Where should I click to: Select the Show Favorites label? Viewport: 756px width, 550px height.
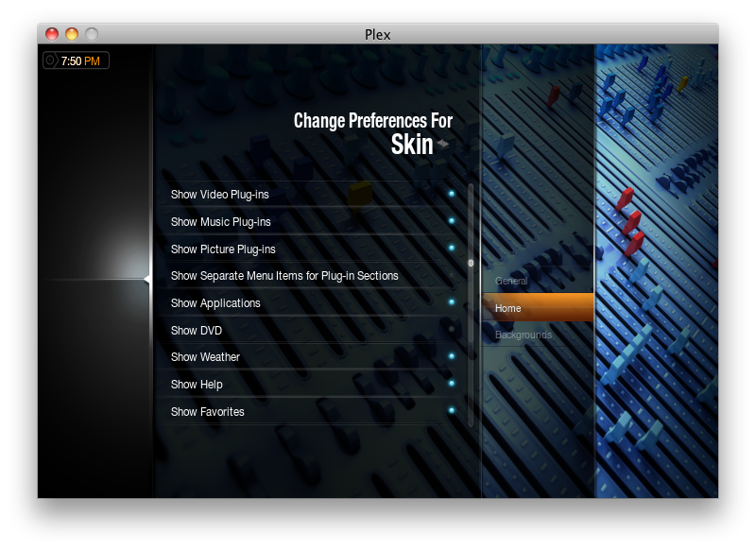[x=207, y=412]
